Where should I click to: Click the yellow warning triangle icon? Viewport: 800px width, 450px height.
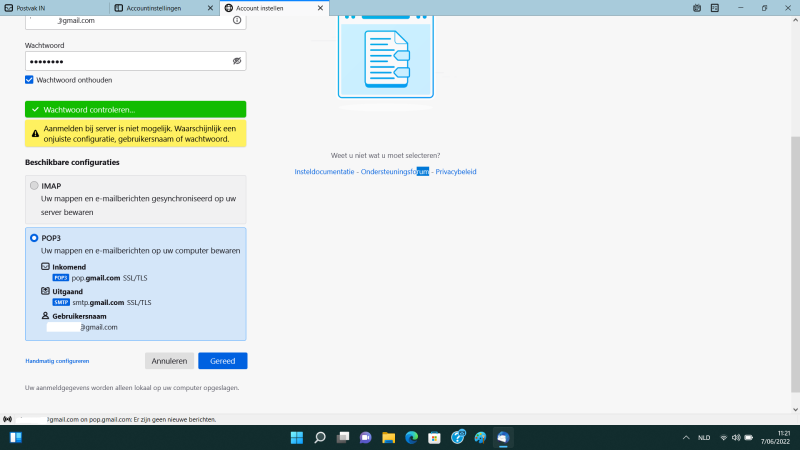click(x=35, y=134)
